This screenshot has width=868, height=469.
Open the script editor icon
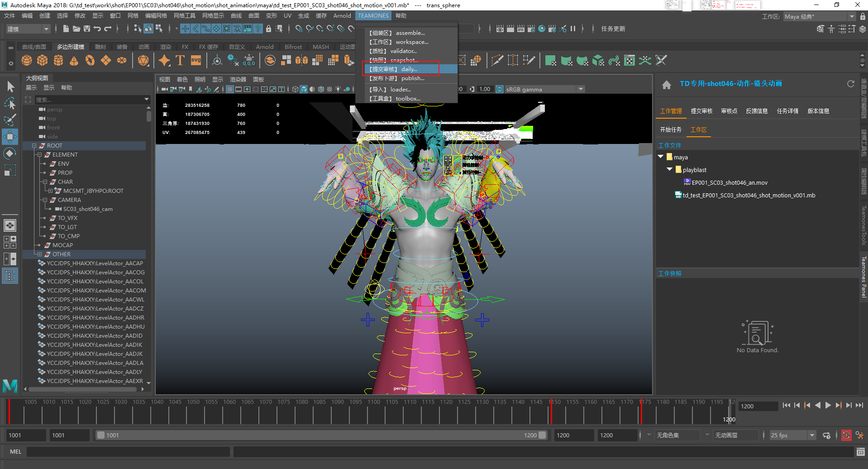tap(860, 452)
